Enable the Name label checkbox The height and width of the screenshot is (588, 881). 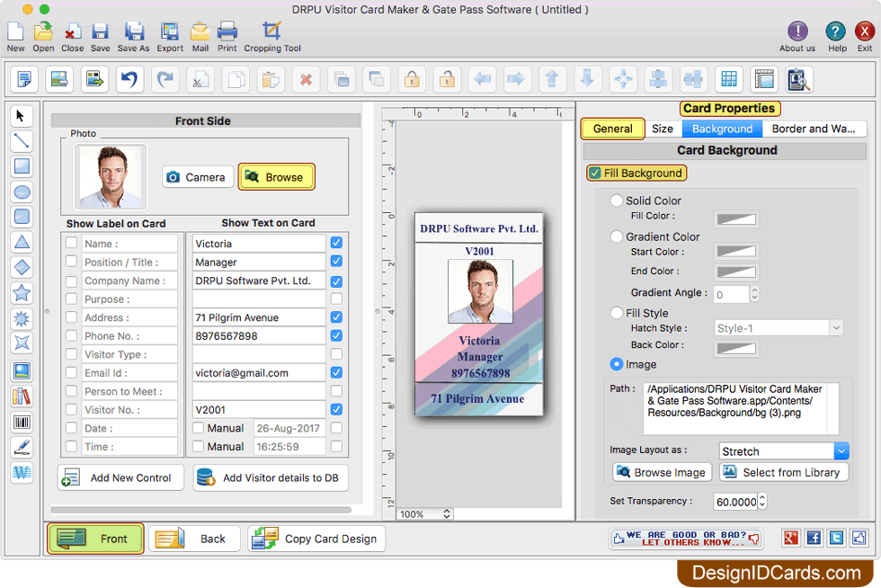point(71,243)
